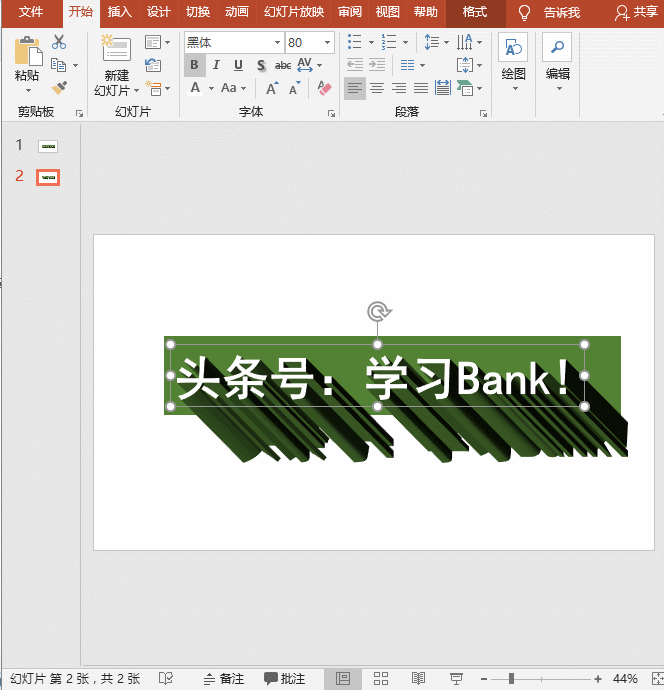
Task: Expand bullets list dropdown
Action: [x=371, y=42]
